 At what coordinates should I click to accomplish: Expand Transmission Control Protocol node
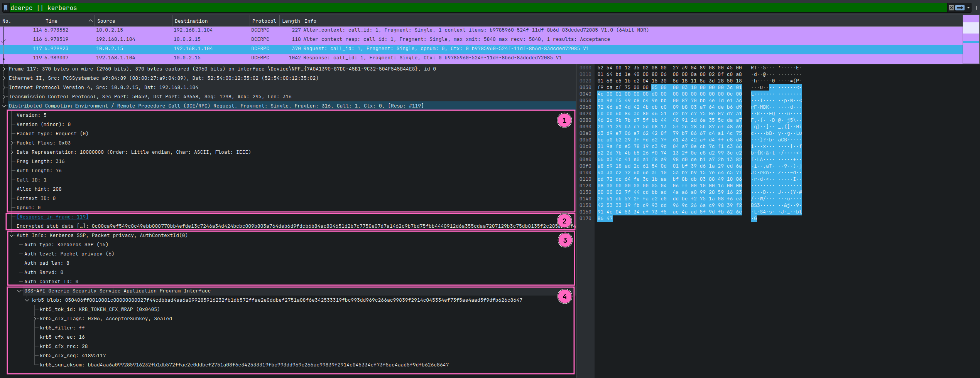point(4,97)
